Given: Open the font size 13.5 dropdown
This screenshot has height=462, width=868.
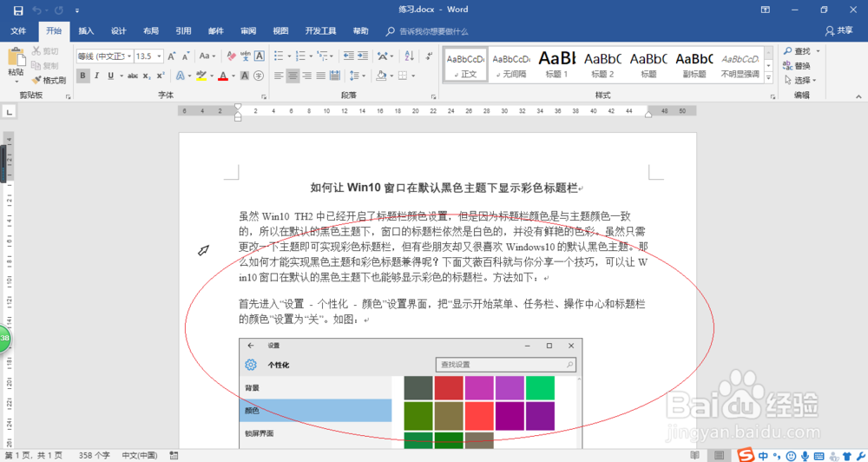Looking at the screenshot, I should pyautogui.click(x=160, y=56).
